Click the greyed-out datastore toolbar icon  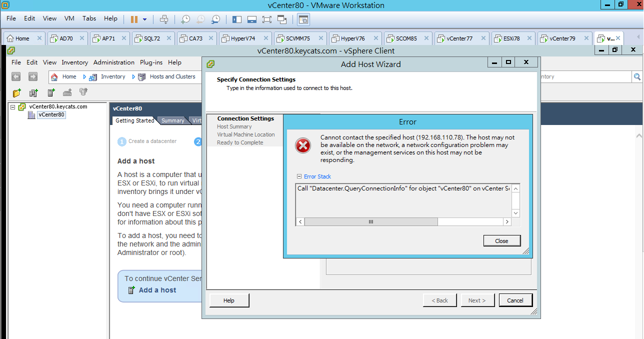(x=83, y=92)
